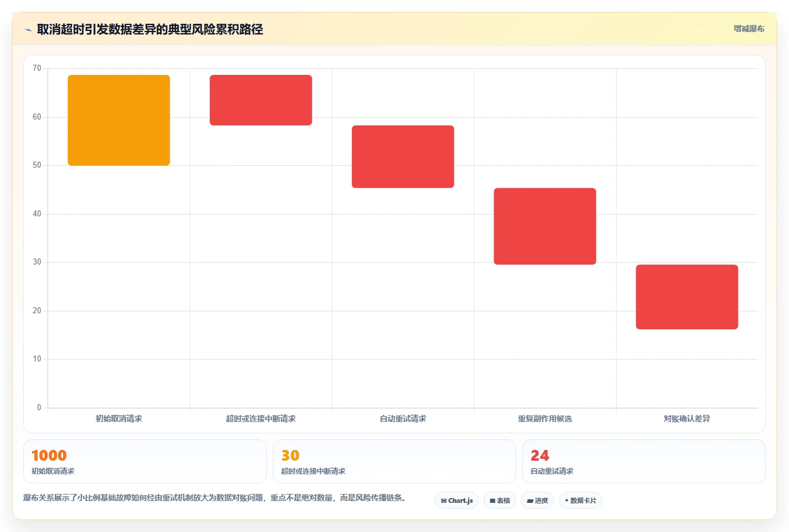
Task: Click the red 重复副作用候选 bar
Action: (545, 226)
